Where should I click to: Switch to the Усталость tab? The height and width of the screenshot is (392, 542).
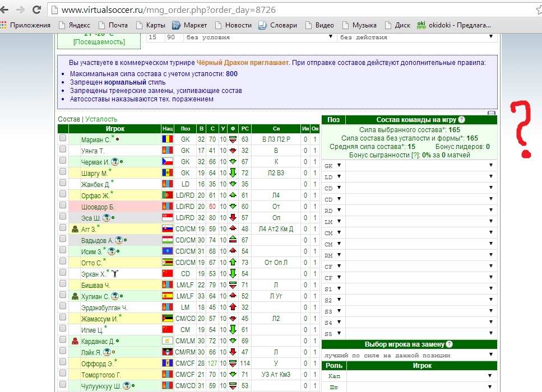pos(101,119)
